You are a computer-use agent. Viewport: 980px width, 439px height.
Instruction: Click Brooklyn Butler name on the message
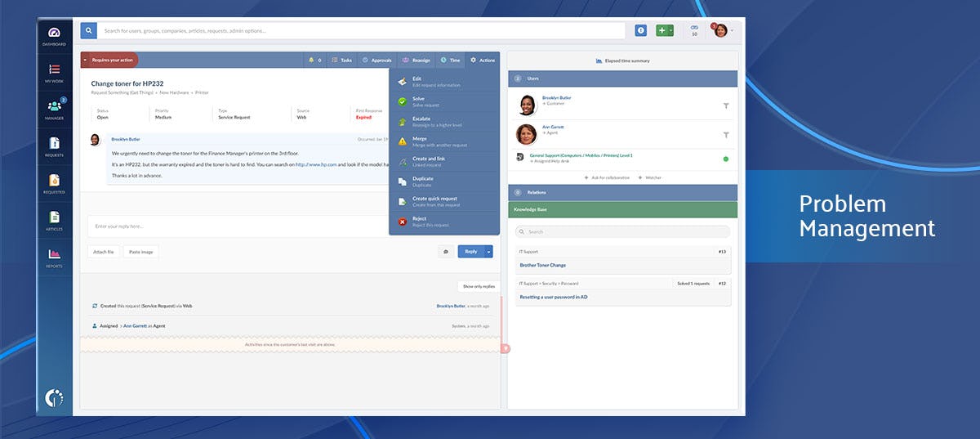(125, 140)
